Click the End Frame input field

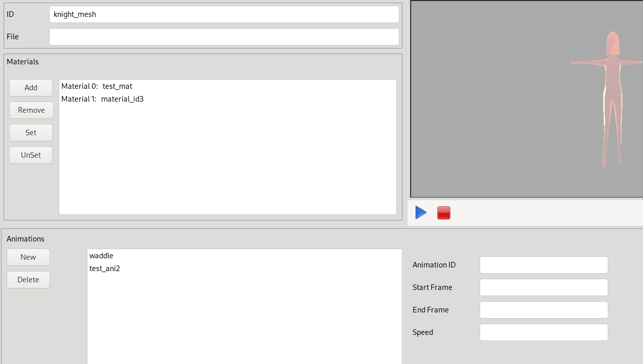pos(543,310)
